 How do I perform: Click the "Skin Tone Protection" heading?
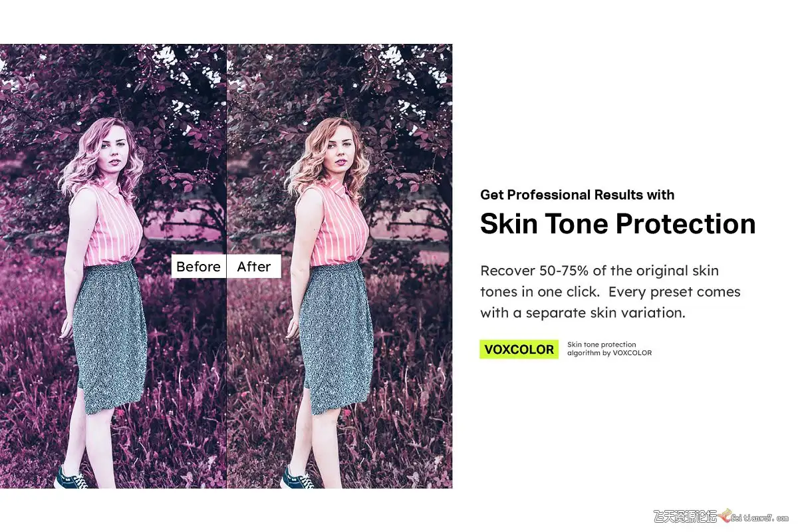(618, 224)
